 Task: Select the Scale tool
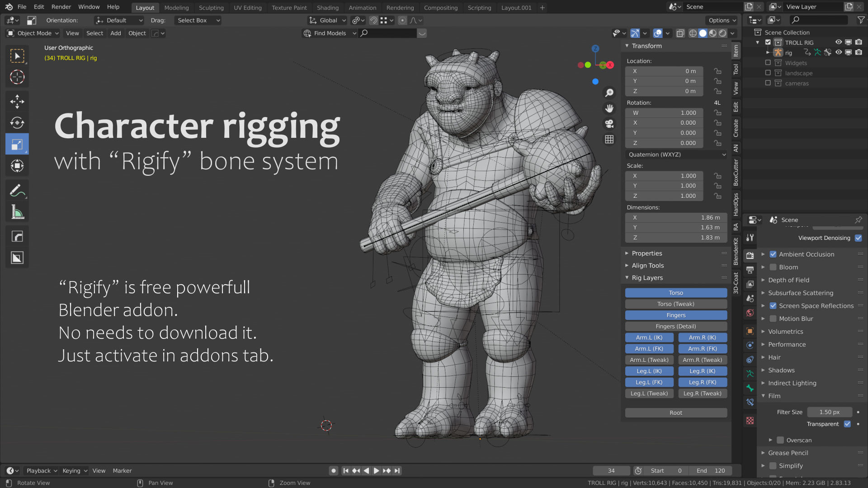pyautogui.click(x=17, y=144)
